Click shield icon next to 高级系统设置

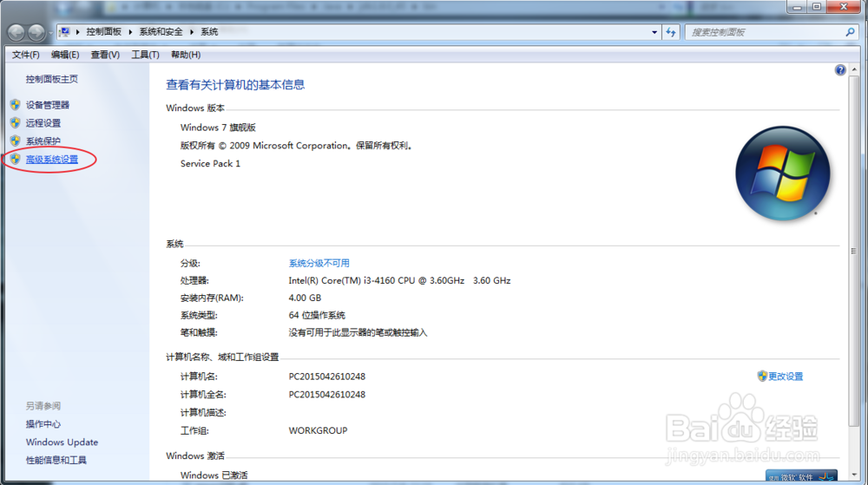[16, 160]
